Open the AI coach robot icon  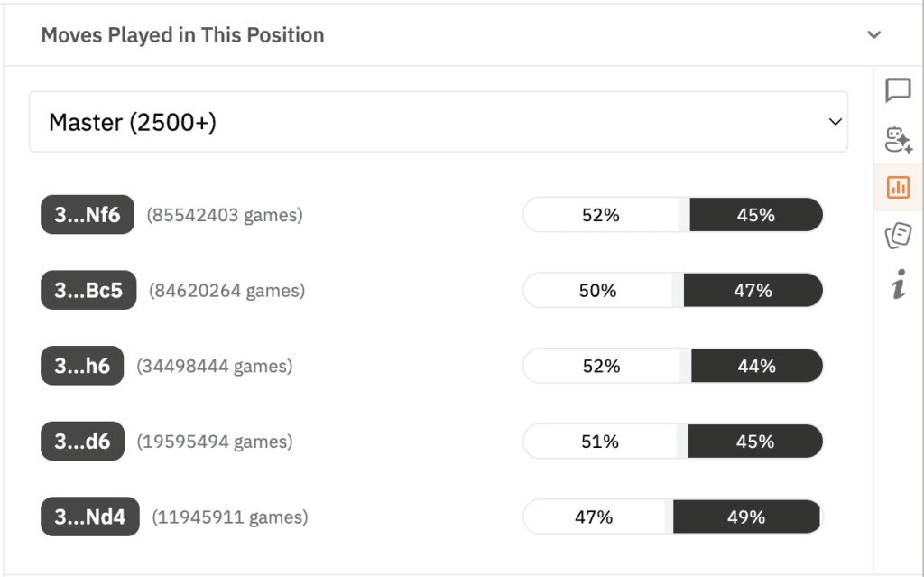pyautogui.click(x=898, y=140)
